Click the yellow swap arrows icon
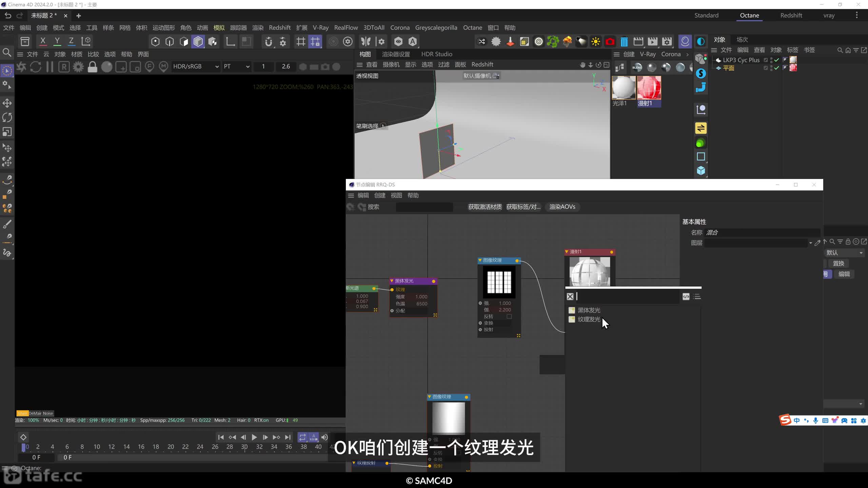 [701, 128]
